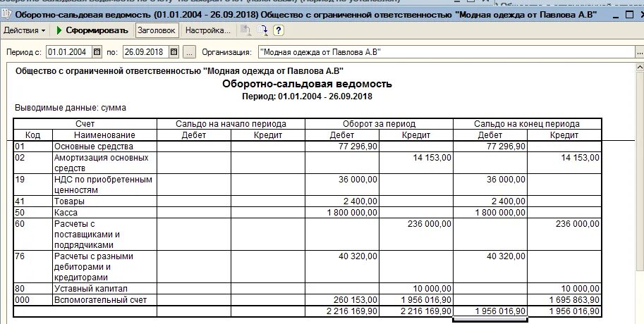Minimize the report window
The width and height of the screenshot is (644, 324).
pos(615,15)
